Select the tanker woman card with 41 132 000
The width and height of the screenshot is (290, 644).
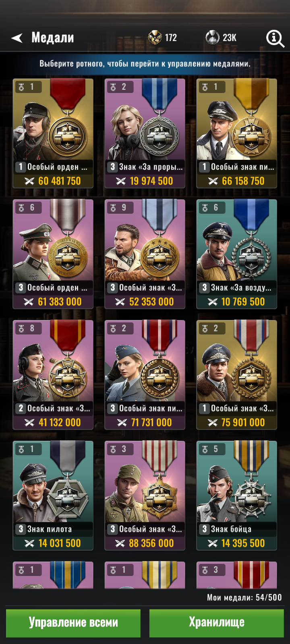tap(53, 375)
